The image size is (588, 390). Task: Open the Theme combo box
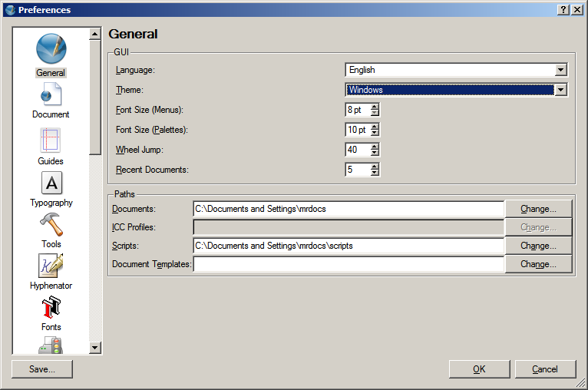[x=560, y=90]
